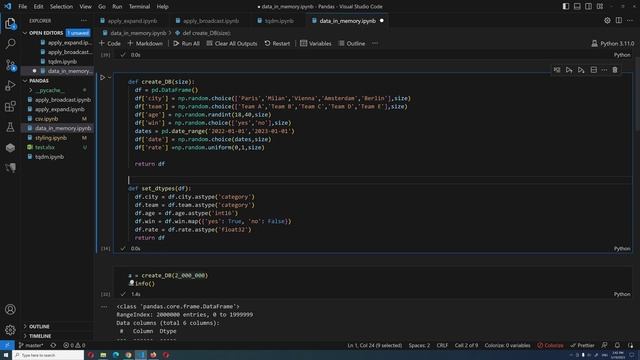The width and height of the screenshot is (640, 360).
Task: Toggle secondary side bar layout icon
Action: [589, 7]
